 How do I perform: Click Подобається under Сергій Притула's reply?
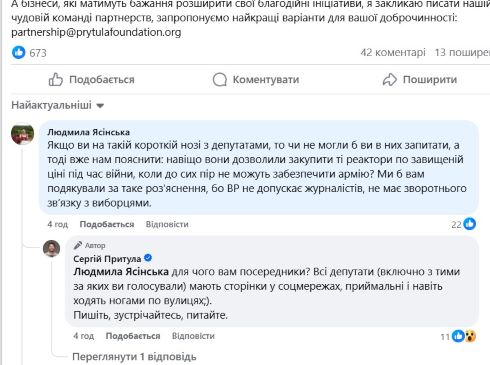[133, 336]
